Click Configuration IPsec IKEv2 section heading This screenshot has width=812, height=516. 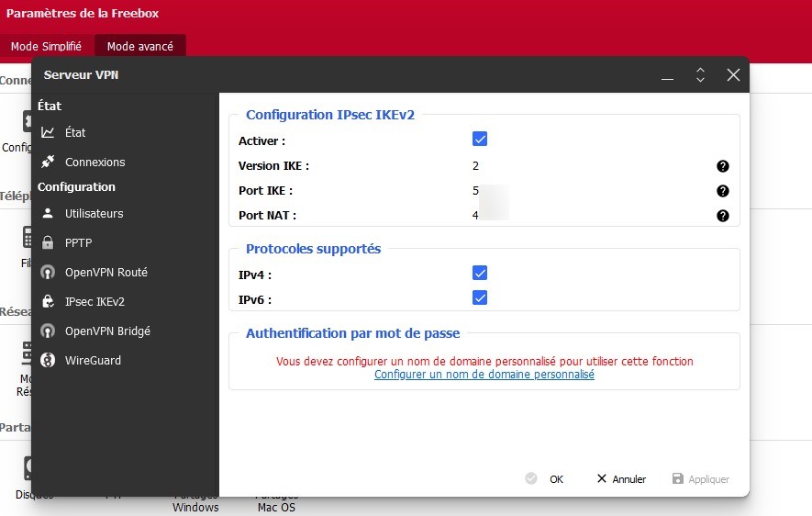point(330,115)
